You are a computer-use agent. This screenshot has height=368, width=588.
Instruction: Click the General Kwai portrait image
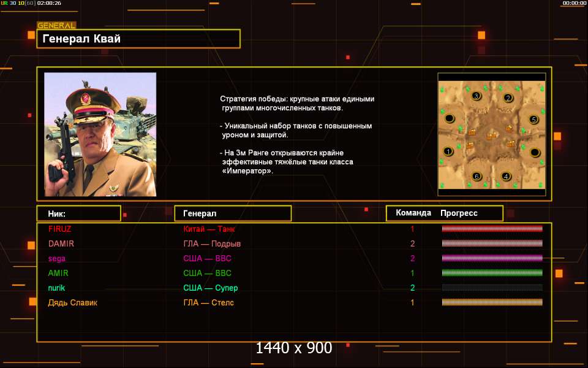click(100, 134)
